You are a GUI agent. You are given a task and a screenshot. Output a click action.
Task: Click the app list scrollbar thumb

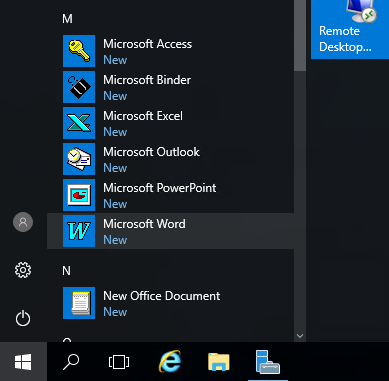pyautogui.click(x=300, y=35)
